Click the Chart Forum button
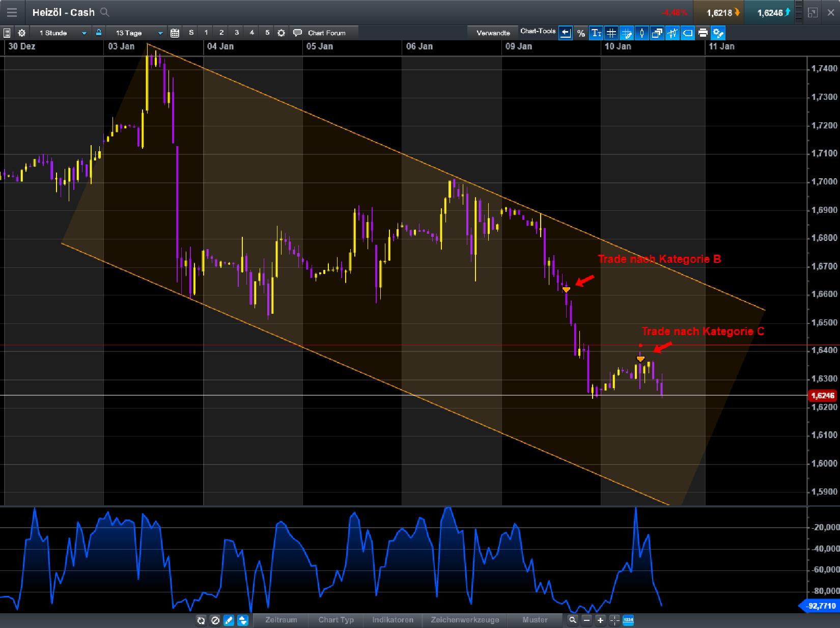Screen dimensions: 840x628 click(326, 33)
